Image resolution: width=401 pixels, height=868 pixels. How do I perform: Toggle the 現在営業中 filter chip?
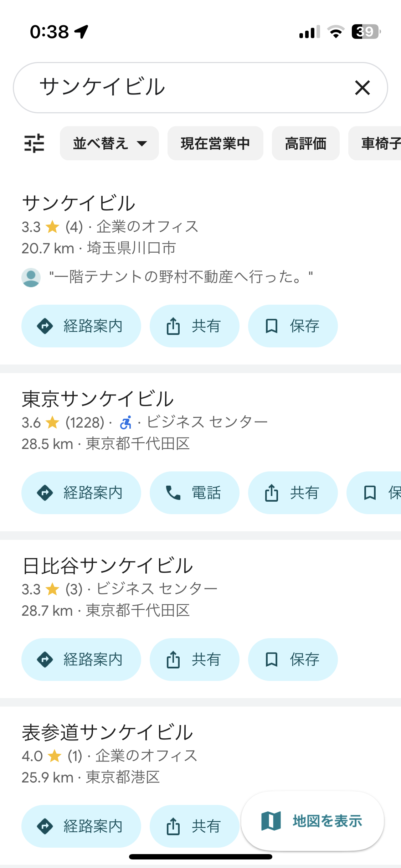[215, 143]
